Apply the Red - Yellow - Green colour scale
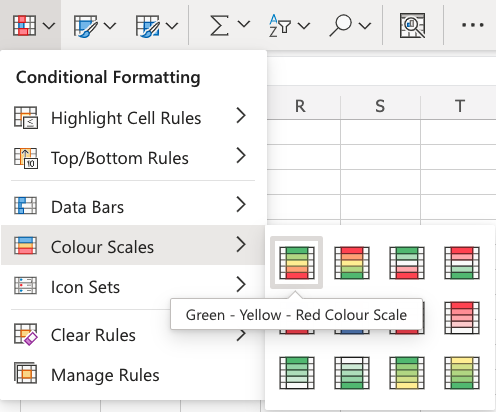This screenshot has width=496, height=412. pos(352,263)
